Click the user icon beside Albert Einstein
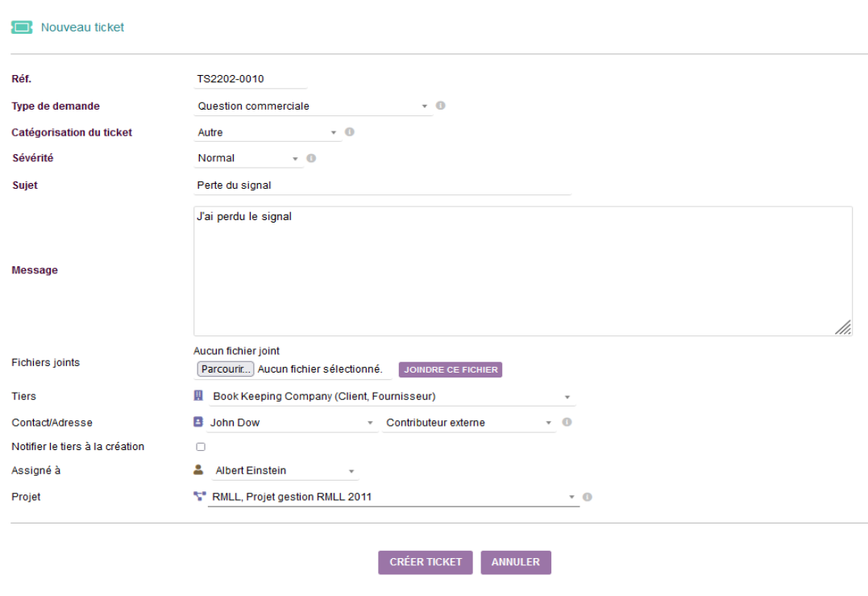The image size is (868, 596). [x=198, y=469]
